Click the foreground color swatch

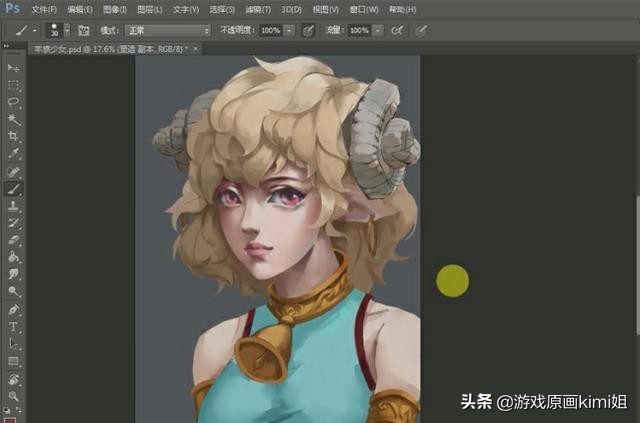[9, 419]
